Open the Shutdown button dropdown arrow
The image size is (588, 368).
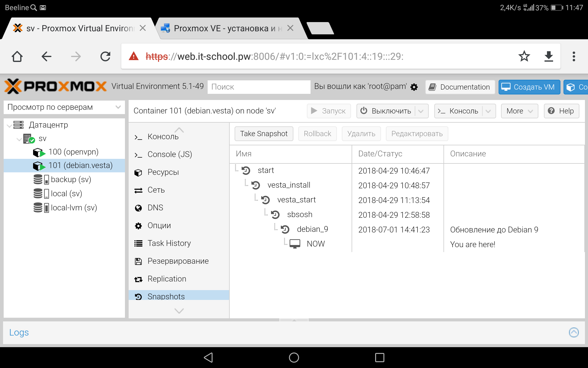click(x=421, y=111)
